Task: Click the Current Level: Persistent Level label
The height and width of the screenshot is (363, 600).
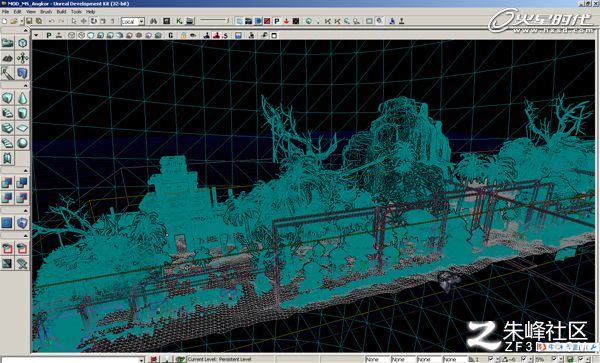Action: [x=220, y=359]
